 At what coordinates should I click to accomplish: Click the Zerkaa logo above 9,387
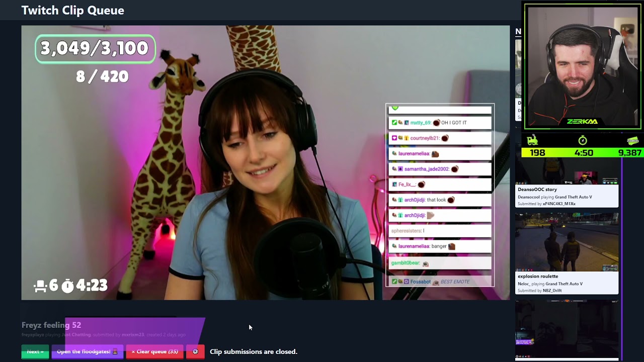(x=632, y=140)
